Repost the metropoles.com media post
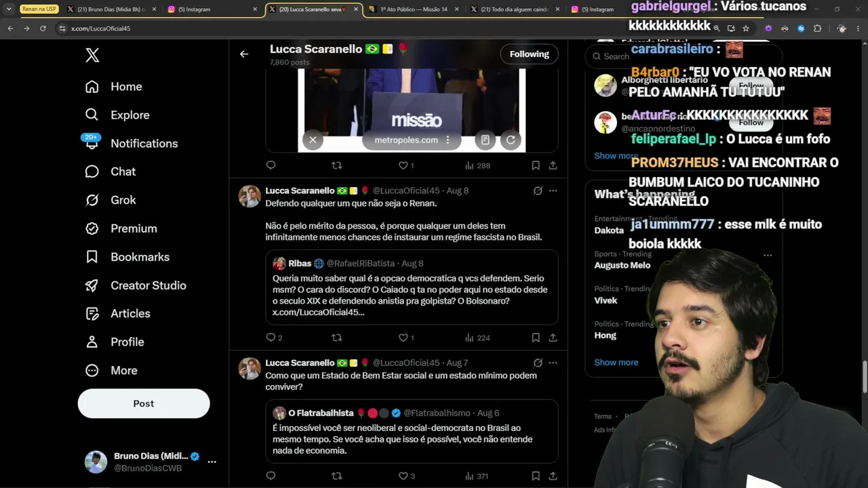This screenshot has height=488, width=868. [x=336, y=165]
